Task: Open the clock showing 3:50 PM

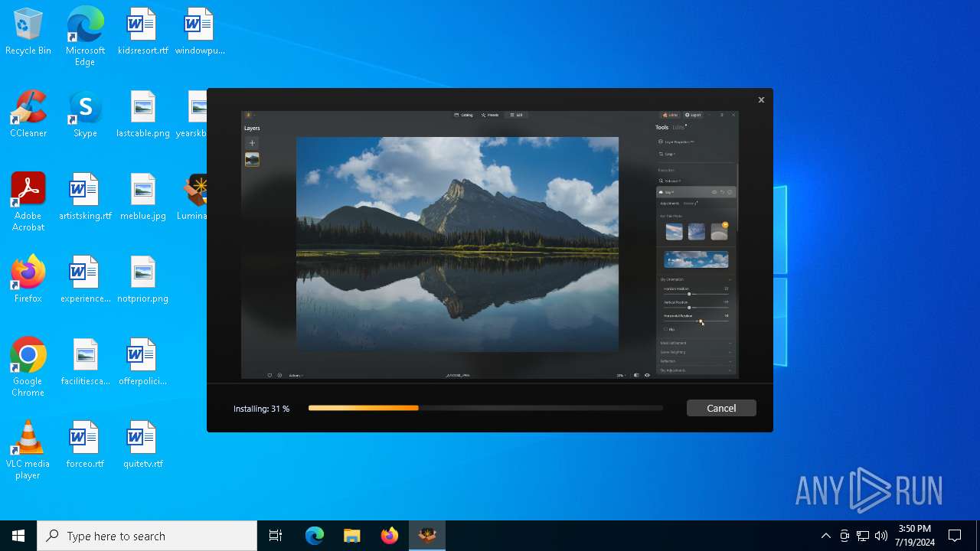Action: point(916,536)
